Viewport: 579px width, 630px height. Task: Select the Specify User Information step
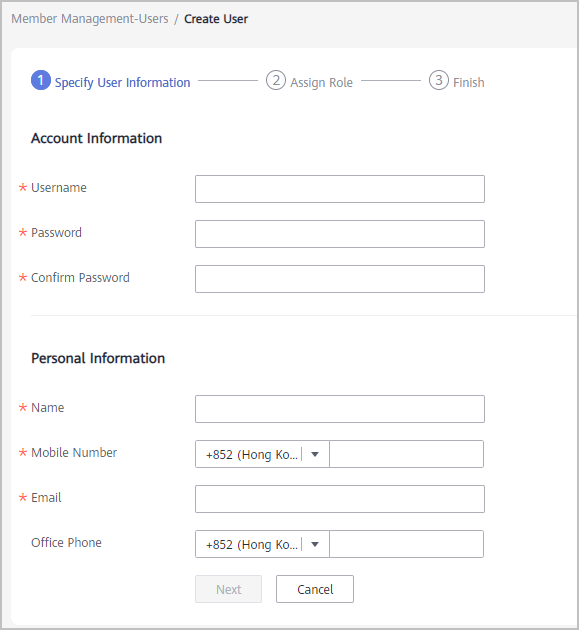[122, 82]
